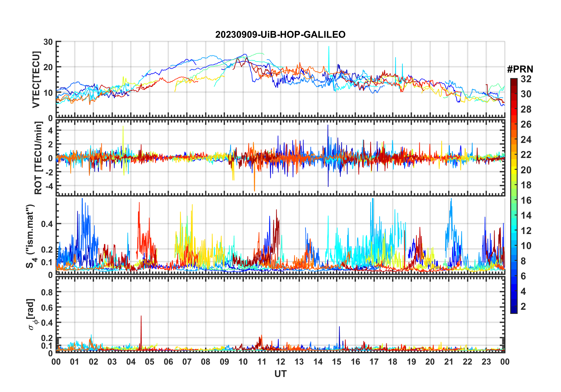Click the PRN colorbar gradient

tap(514, 196)
